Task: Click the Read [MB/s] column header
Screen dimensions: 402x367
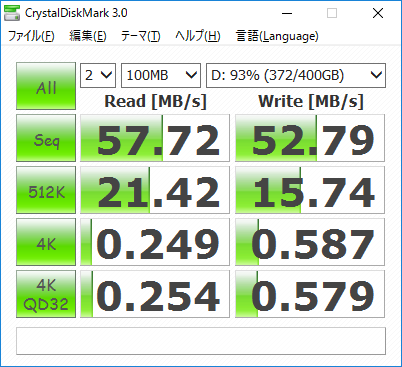Action: (155, 101)
